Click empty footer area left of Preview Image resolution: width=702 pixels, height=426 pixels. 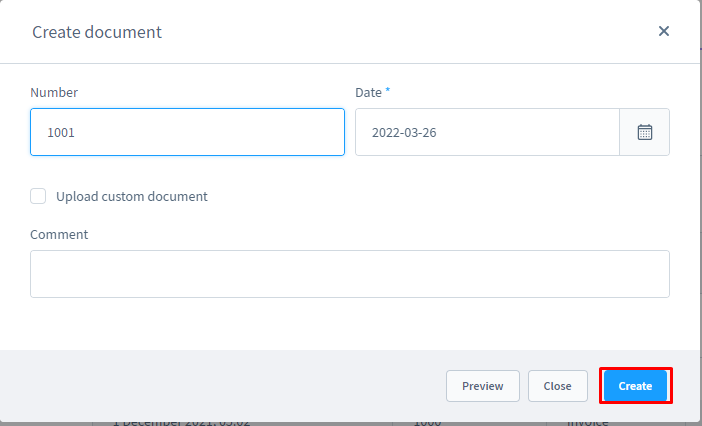click(230, 386)
